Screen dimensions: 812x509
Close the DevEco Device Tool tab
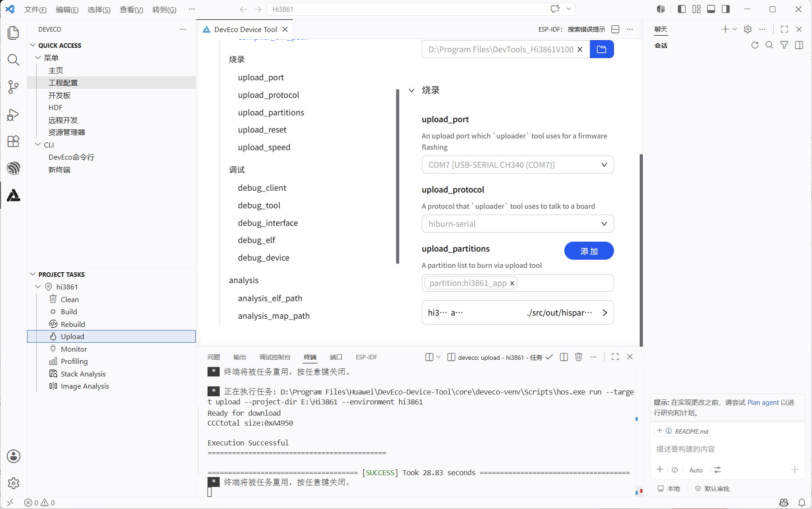pos(285,29)
